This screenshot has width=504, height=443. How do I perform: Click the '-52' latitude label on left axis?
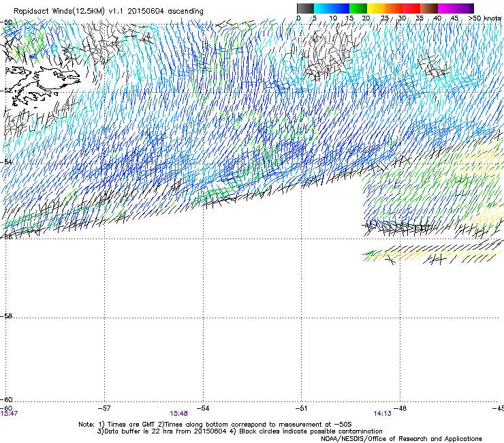(6, 91)
